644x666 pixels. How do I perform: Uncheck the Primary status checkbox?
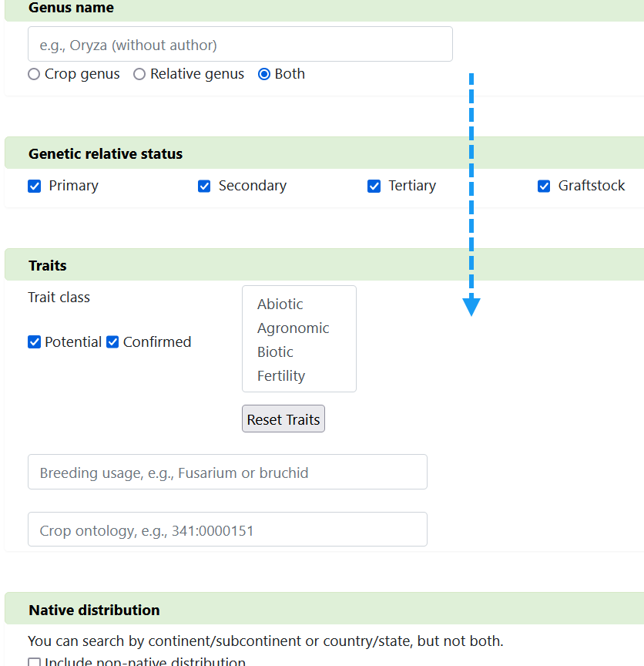coord(35,186)
